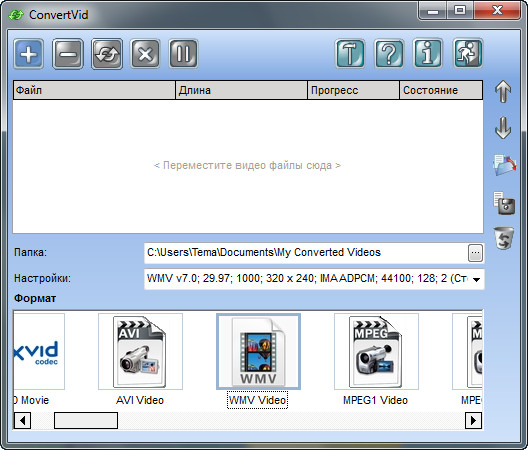The width and height of the screenshot is (528, 450).
Task: Open settings via the hammer icon
Action: coord(350,54)
